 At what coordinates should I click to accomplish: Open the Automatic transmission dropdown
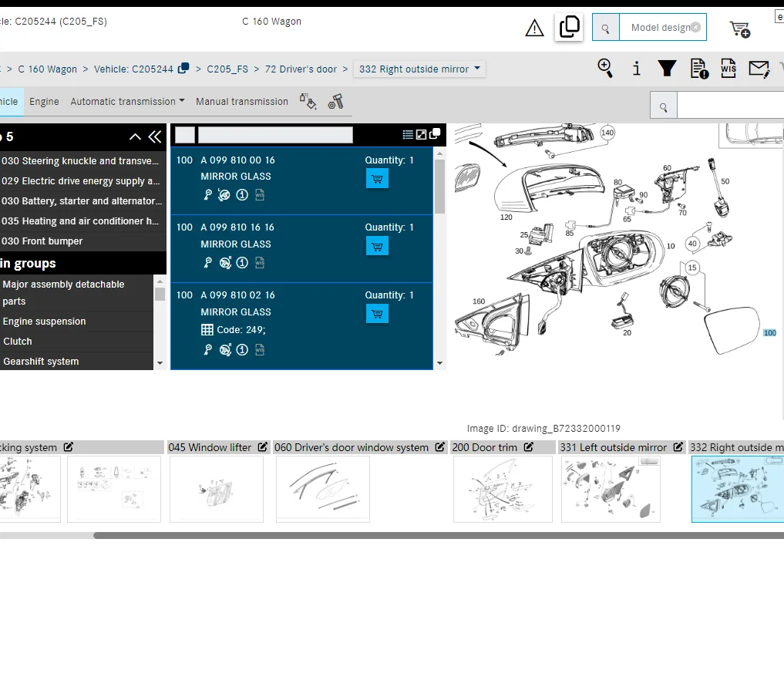[x=127, y=102]
